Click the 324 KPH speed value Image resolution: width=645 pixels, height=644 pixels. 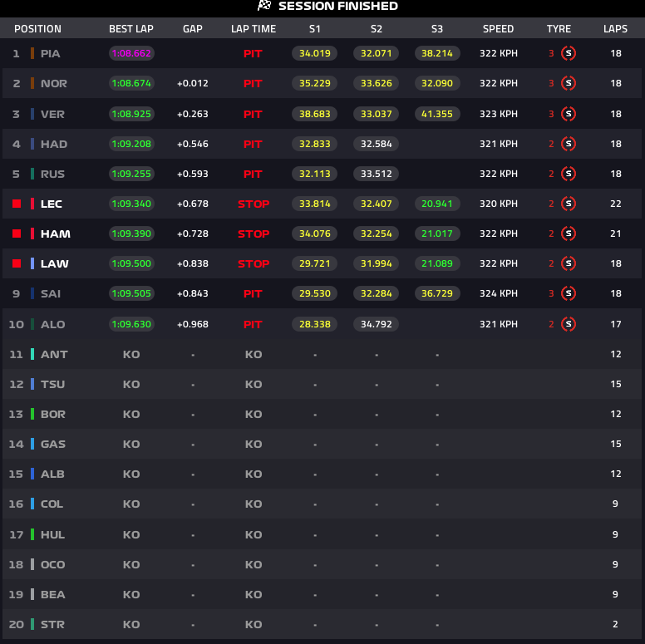point(498,293)
